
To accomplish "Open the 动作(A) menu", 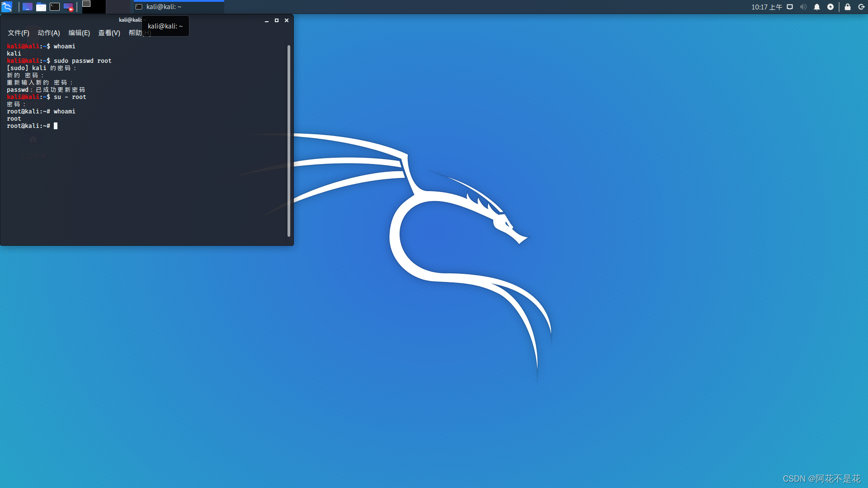I will pos(49,33).
